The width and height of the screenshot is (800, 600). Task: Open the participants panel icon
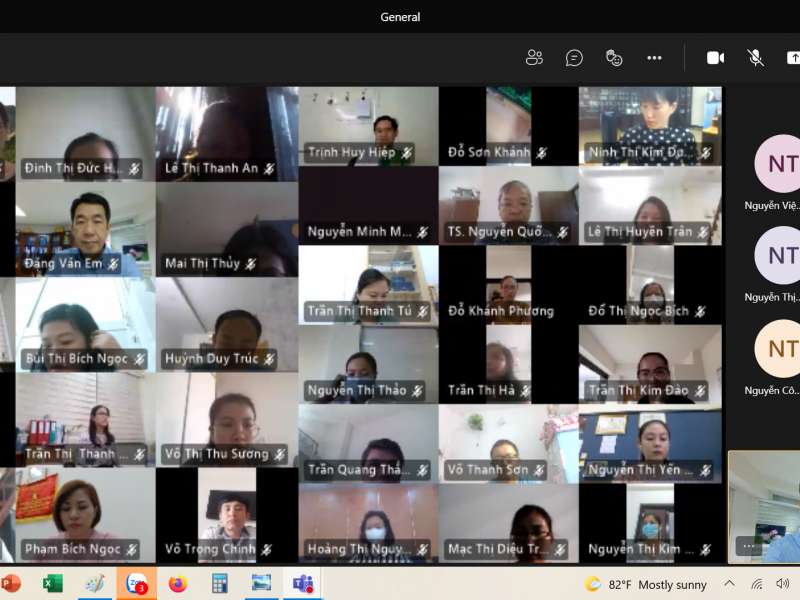tap(534, 58)
